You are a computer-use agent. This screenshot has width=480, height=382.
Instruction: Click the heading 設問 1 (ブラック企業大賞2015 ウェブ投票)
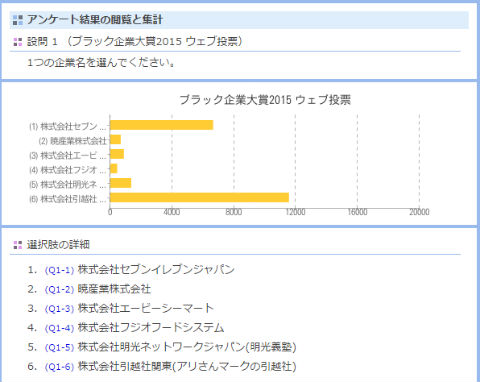[135, 42]
